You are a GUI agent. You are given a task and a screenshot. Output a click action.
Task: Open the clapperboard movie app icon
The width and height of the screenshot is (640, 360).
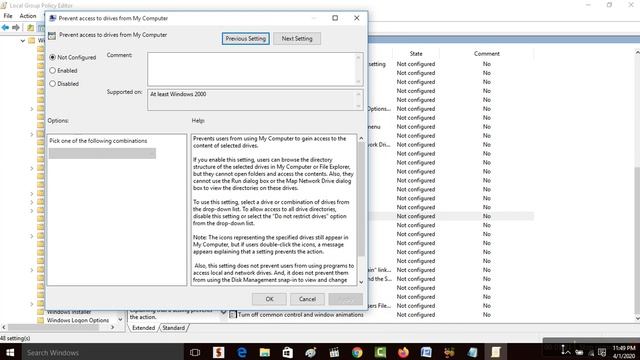click(x=334, y=352)
